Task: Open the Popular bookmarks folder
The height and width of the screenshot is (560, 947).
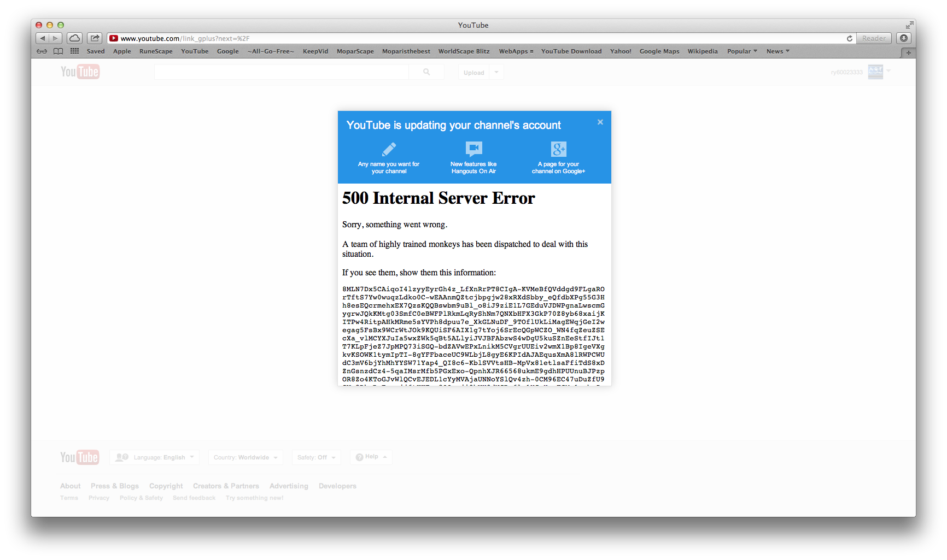Action: coord(742,51)
